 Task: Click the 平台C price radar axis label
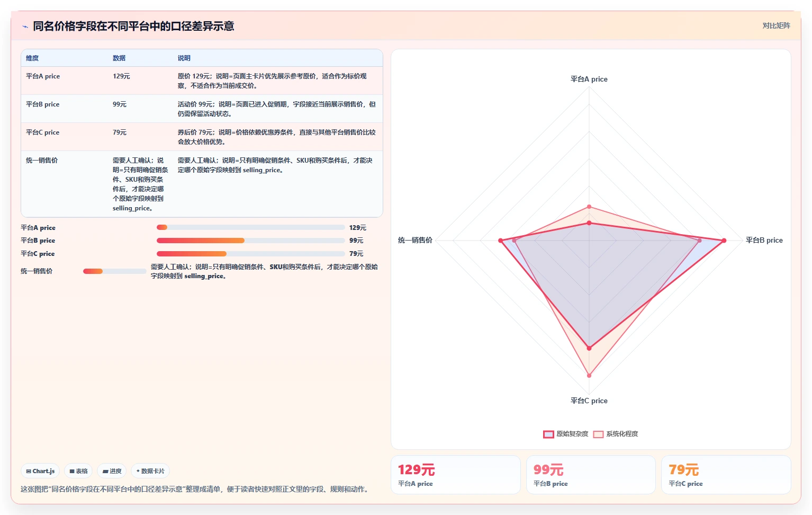coord(589,401)
